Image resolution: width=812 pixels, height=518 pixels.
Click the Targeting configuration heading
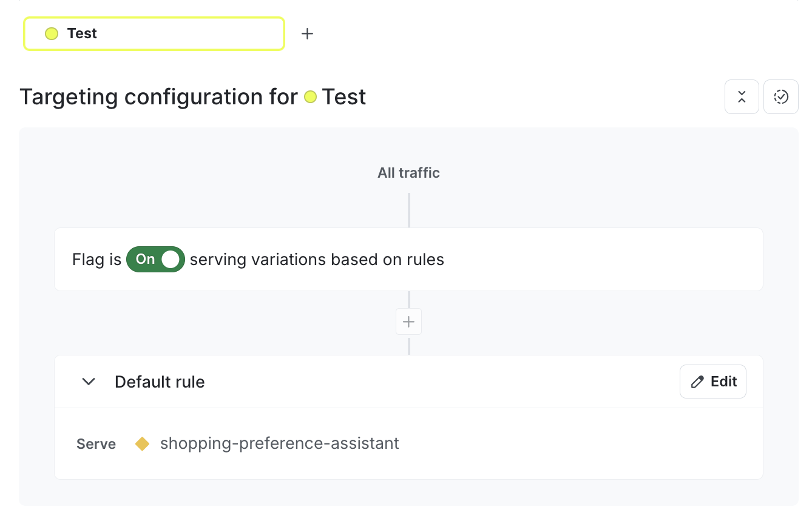[x=158, y=96]
